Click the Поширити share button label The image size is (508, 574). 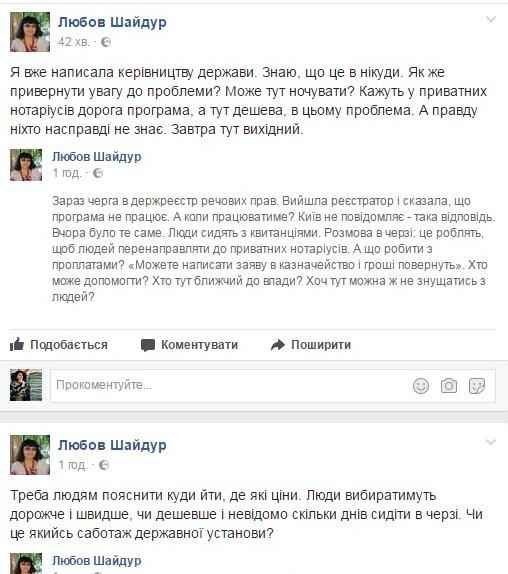coord(321,344)
